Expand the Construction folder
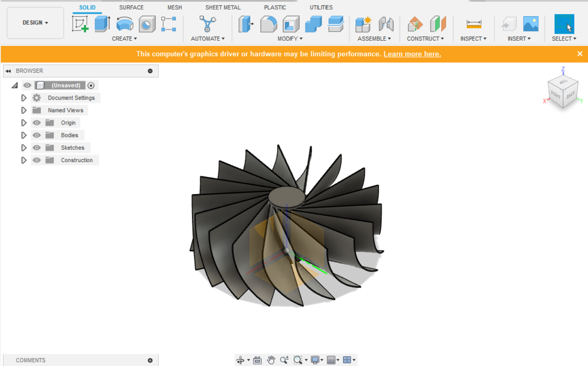588x366 pixels. [x=24, y=160]
